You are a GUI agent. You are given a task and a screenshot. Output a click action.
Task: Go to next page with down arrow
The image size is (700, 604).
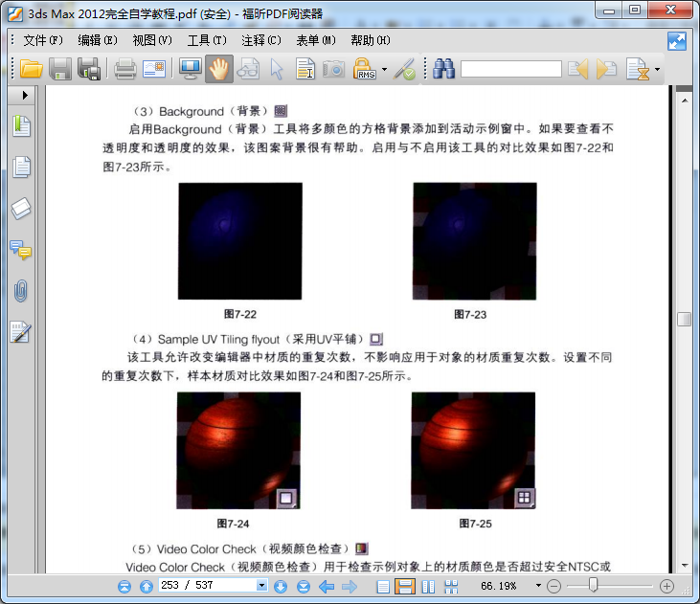click(281, 586)
